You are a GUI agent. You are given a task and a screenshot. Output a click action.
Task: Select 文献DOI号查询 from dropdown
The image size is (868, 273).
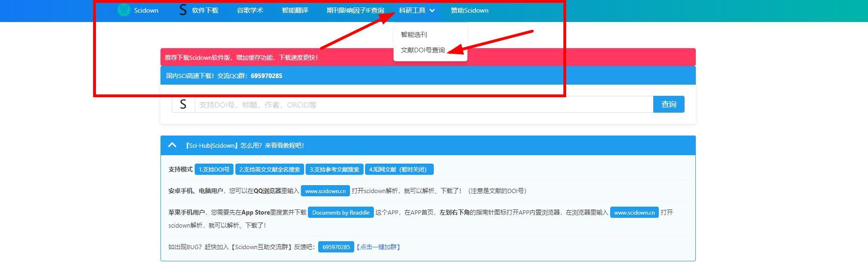(423, 50)
